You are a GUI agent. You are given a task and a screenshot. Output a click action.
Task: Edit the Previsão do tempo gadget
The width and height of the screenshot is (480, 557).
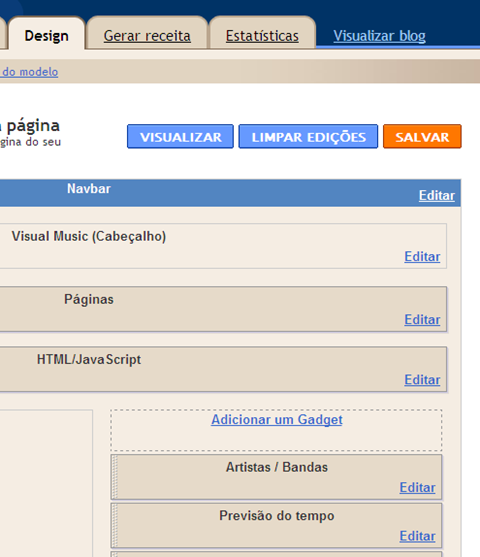click(417, 536)
